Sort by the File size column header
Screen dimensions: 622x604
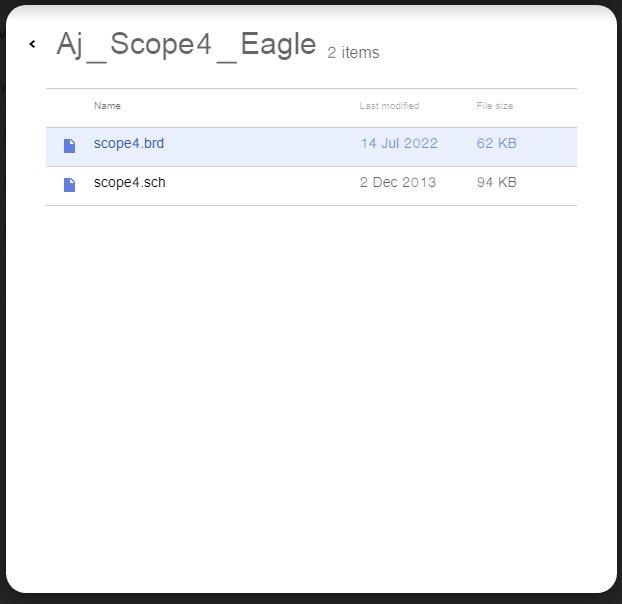coord(495,105)
